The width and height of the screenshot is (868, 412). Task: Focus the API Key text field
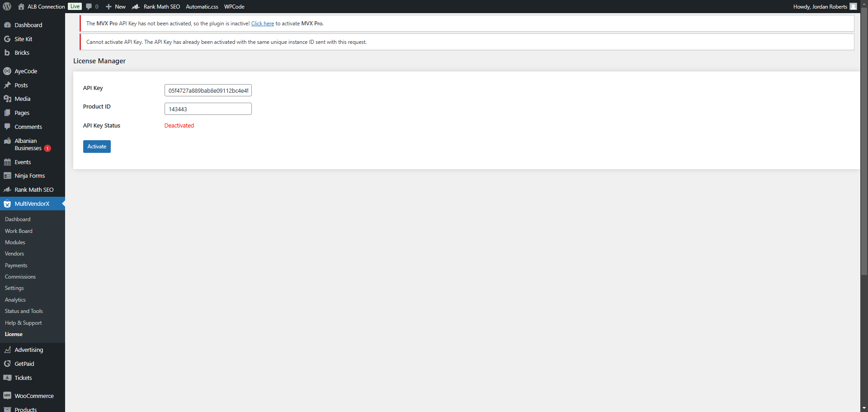208,90
